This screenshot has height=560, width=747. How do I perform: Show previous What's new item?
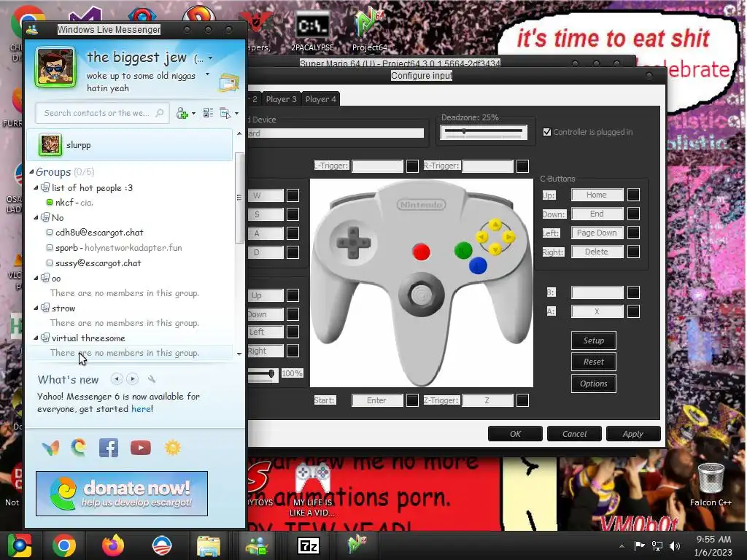(x=117, y=379)
